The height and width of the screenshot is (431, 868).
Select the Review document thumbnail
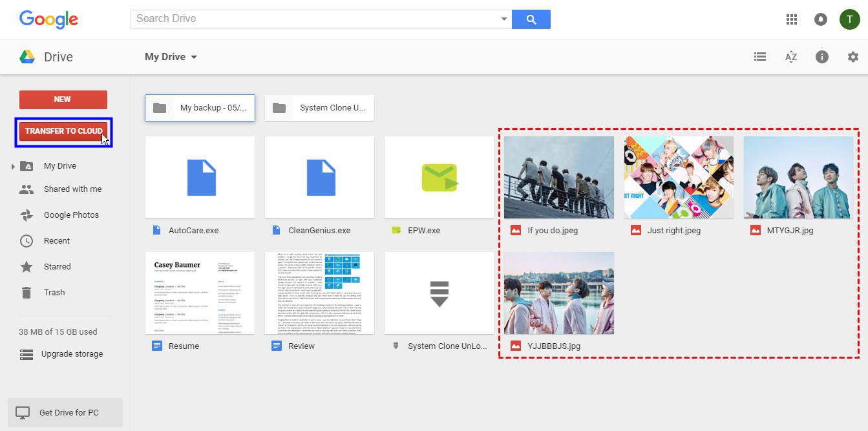[x=319, y=293]
